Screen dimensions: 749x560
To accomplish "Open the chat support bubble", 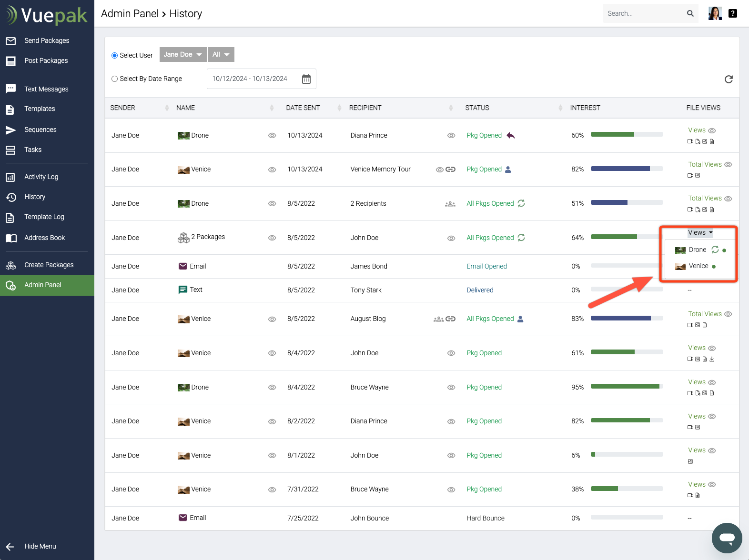I will point(727,538).
